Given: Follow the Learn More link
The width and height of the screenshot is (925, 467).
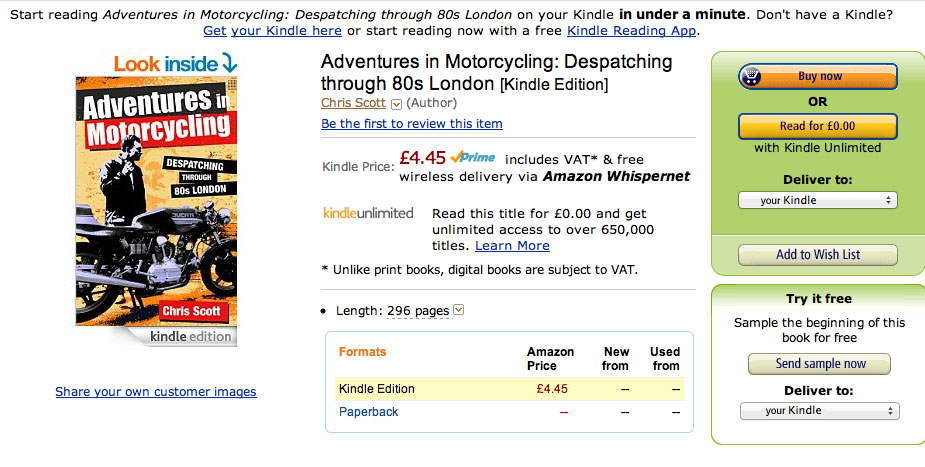Looking at the screenshot, I should pos(512,246).
